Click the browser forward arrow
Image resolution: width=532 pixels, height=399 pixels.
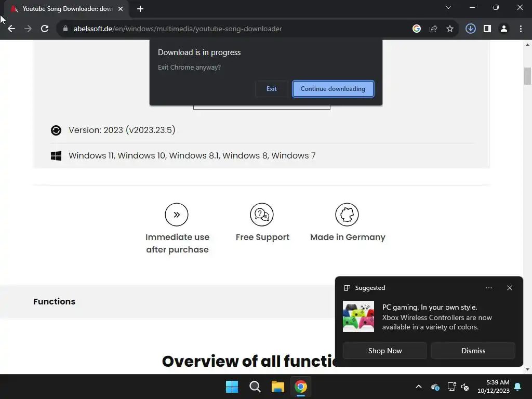[28, 29]
